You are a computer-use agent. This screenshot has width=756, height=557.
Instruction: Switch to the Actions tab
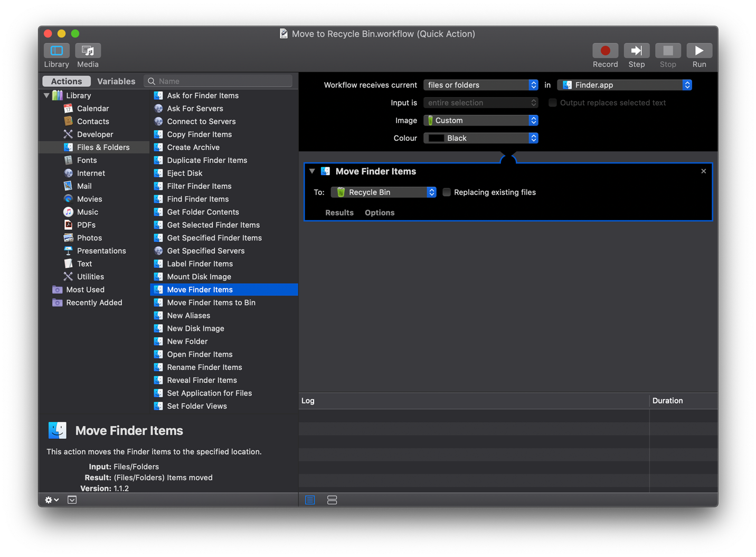(67, 81)
